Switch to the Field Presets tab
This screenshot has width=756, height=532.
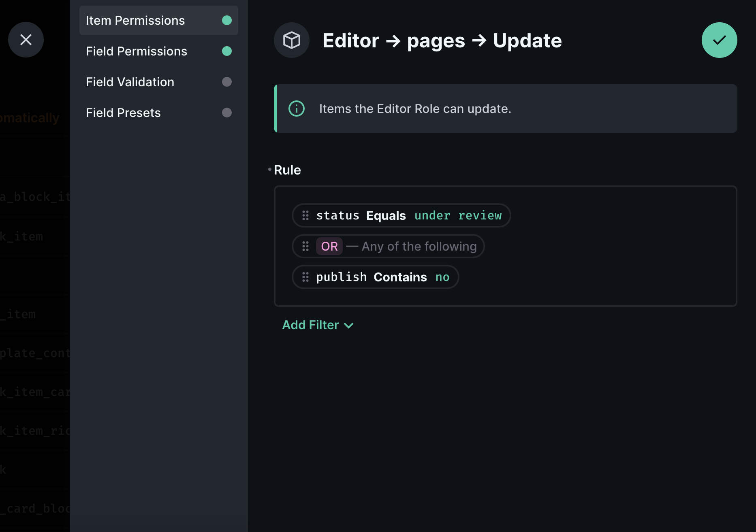(159, 113)
